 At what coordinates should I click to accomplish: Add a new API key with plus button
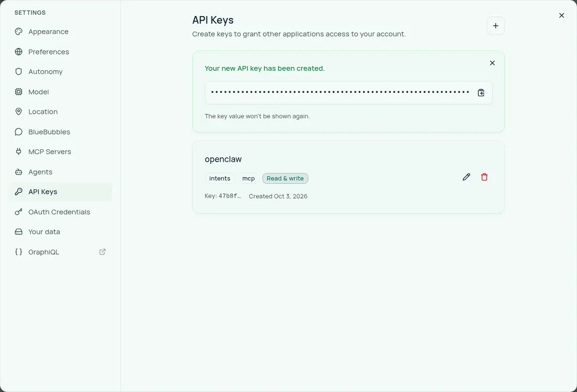point(496,26)
